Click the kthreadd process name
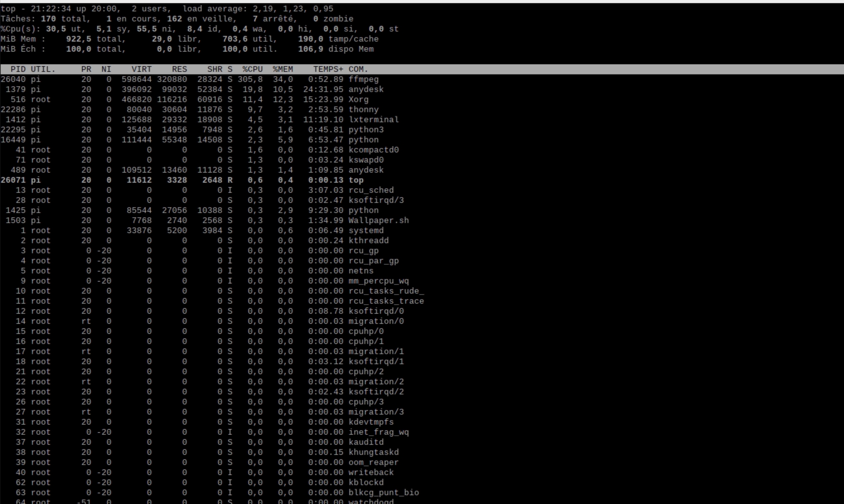The image size is (844, 504). (369, 241)
